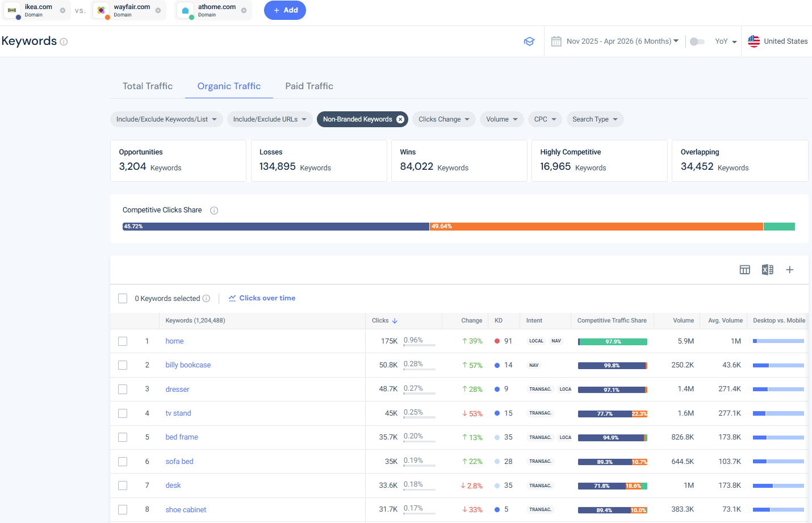
Task: Export table to Excel
Action: point(767,270)
